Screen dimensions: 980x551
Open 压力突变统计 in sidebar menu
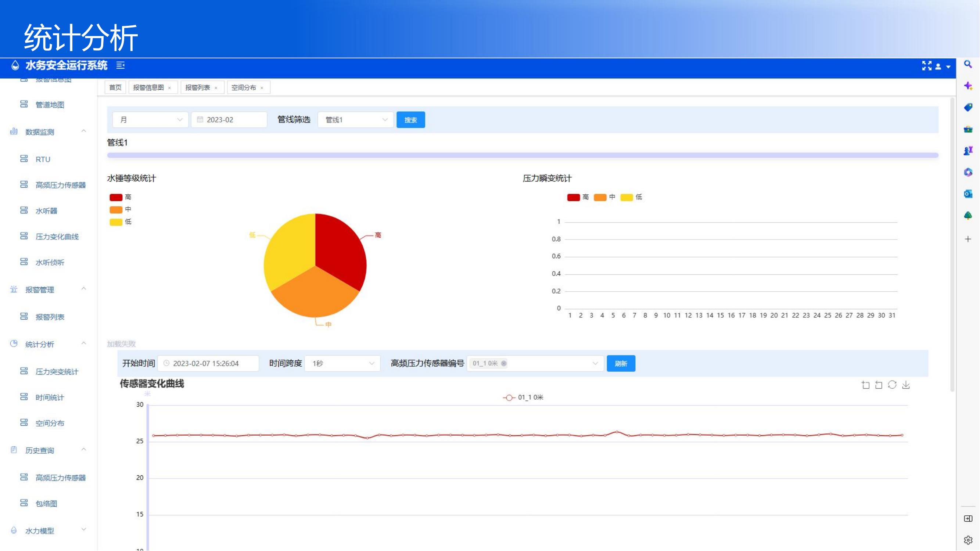point(57,371)
